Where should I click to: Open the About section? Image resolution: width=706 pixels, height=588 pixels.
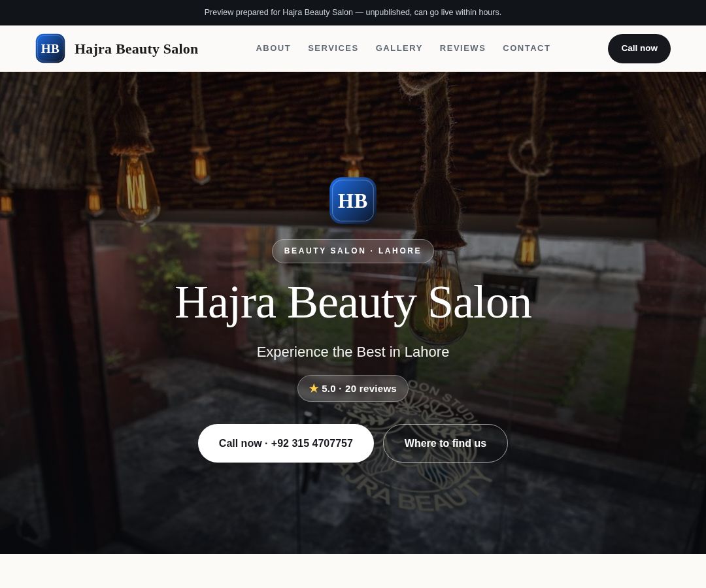pyautogui.click(x=273, y=48)
